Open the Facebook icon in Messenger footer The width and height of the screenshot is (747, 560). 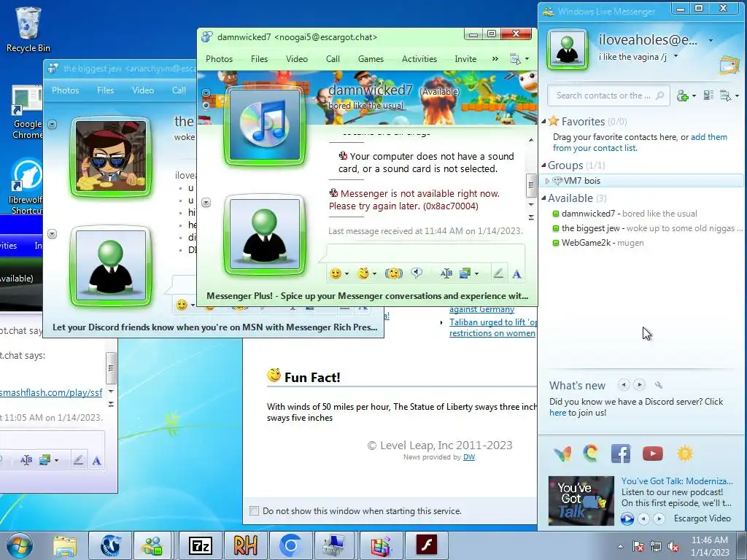[621, 454]
